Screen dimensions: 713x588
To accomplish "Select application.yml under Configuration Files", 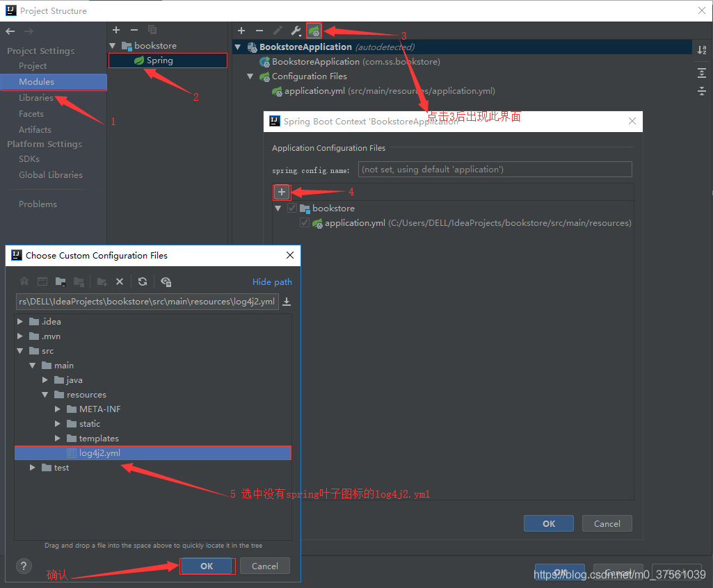I will point(383,91).
